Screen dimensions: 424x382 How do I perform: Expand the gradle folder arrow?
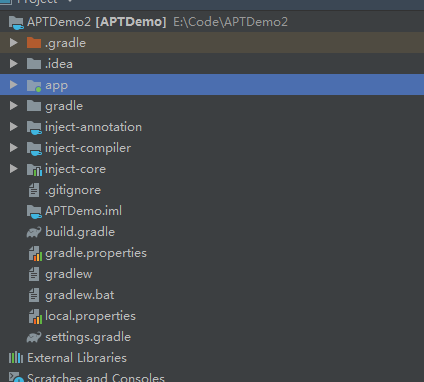[14, 106]
